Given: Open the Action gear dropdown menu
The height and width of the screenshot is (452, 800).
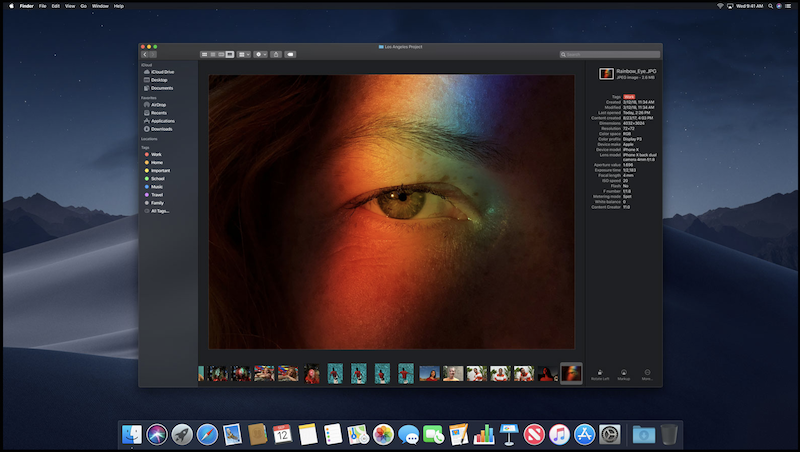Looking at the screenshot, I should [x=260, y=54].
